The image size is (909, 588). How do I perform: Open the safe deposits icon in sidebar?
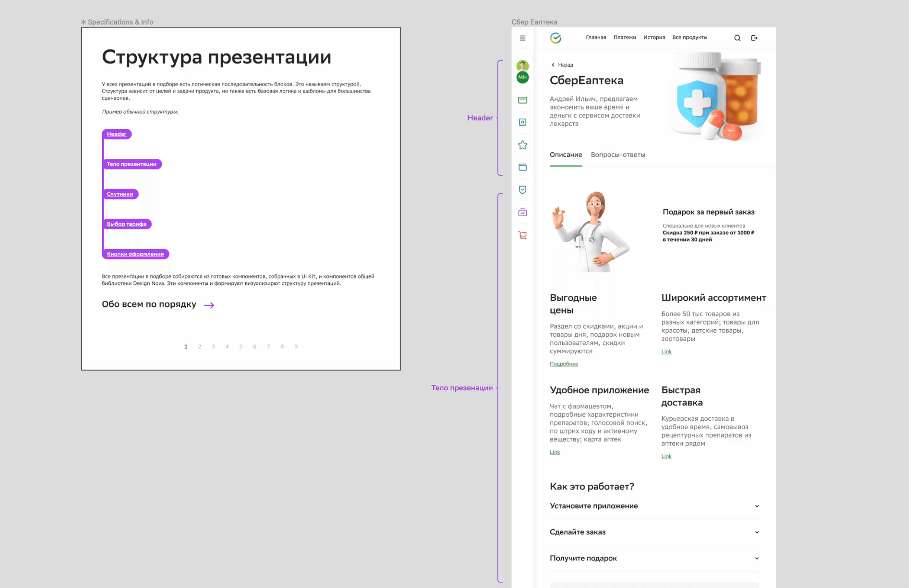[522, 122]
